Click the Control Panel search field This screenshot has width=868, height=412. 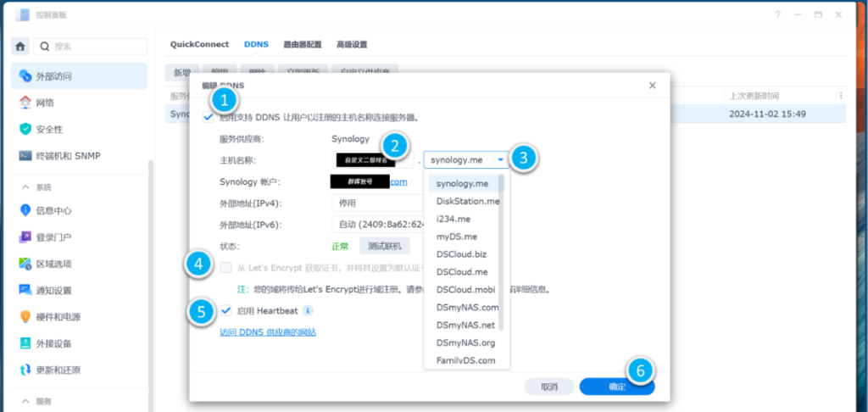(91, 47)
